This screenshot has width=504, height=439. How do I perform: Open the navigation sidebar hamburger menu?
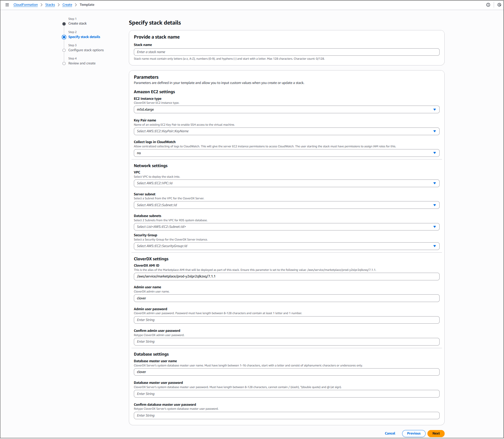(7, 4)
